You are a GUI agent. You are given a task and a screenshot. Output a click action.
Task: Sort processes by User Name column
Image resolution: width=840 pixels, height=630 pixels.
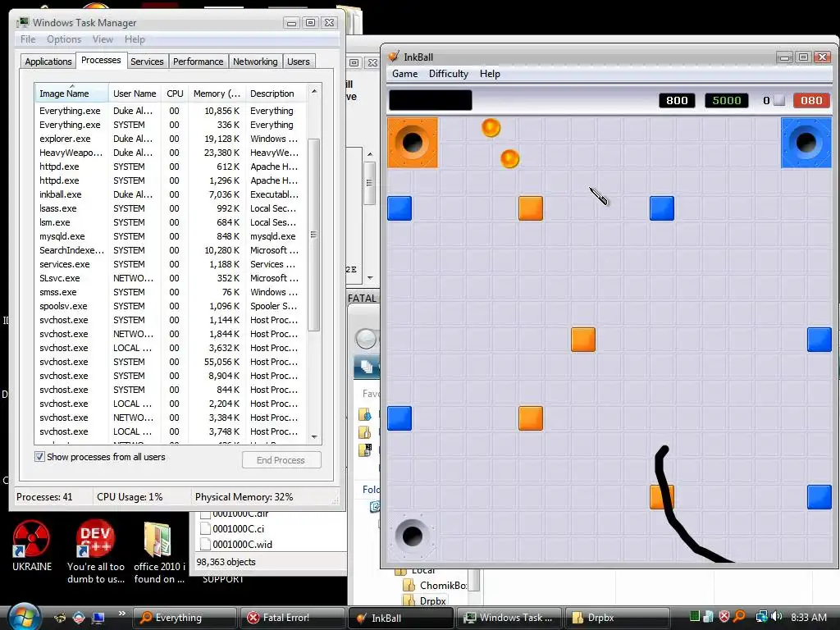135,94
